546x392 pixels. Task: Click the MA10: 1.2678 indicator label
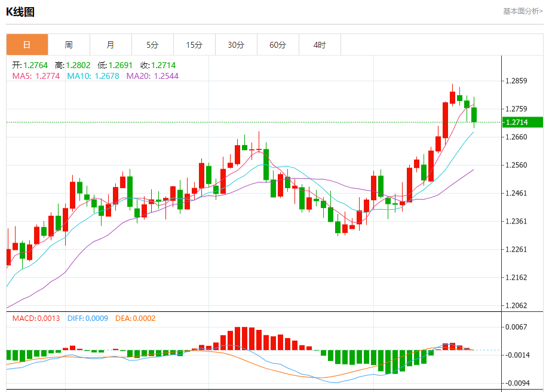93,76
